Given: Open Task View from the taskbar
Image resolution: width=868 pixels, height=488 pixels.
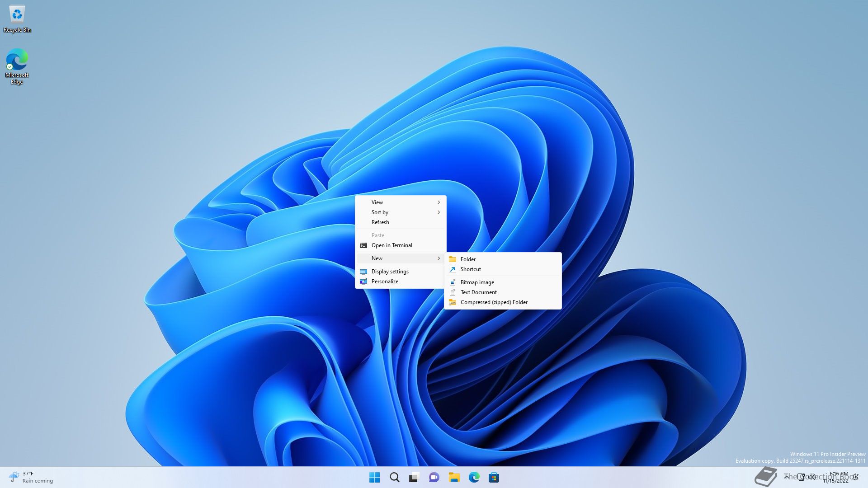Looking at the screenshot, I should pyautogui.click(x=414, y=477).
